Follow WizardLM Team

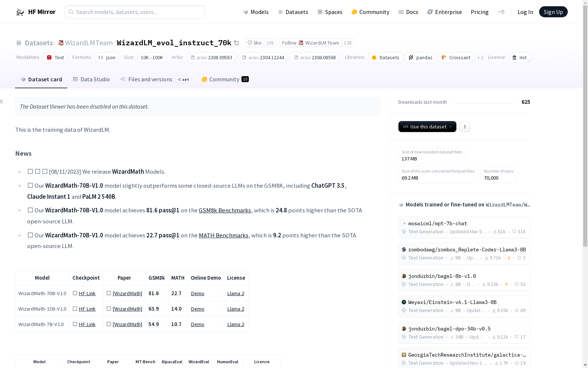[311, 43]
